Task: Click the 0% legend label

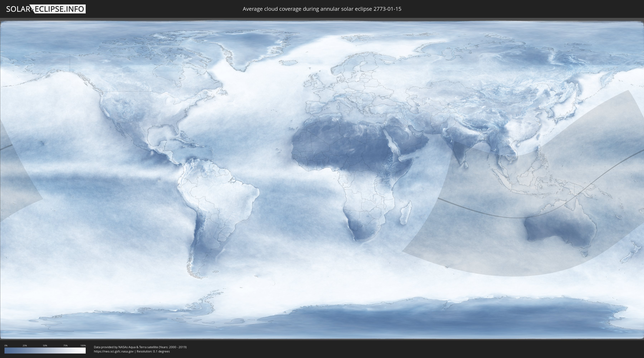Action: coord(6,345)
